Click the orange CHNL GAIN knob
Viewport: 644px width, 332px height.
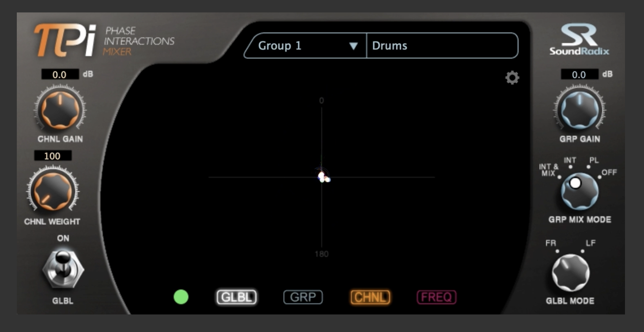(x=60, y=109)
